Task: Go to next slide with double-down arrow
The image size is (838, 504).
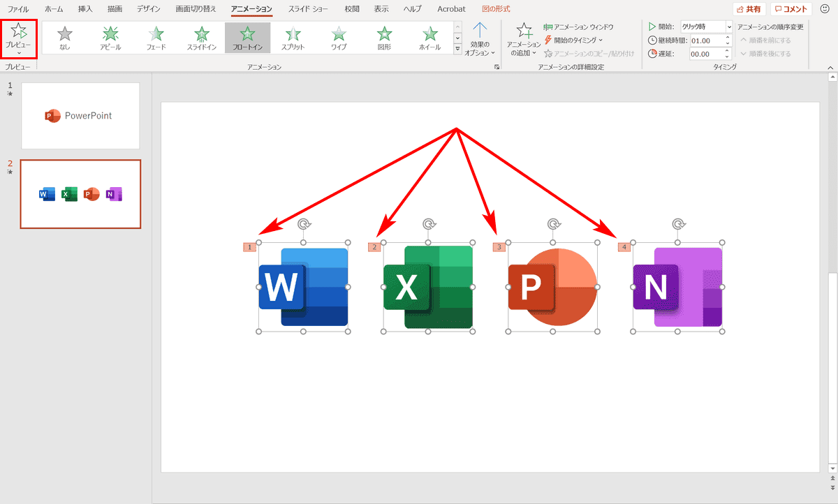Action: [x=831, y=487]
